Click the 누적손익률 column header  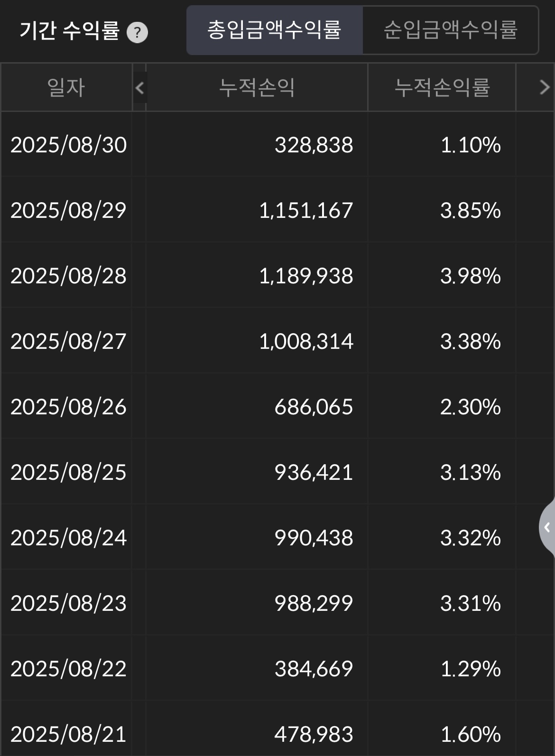442,87
